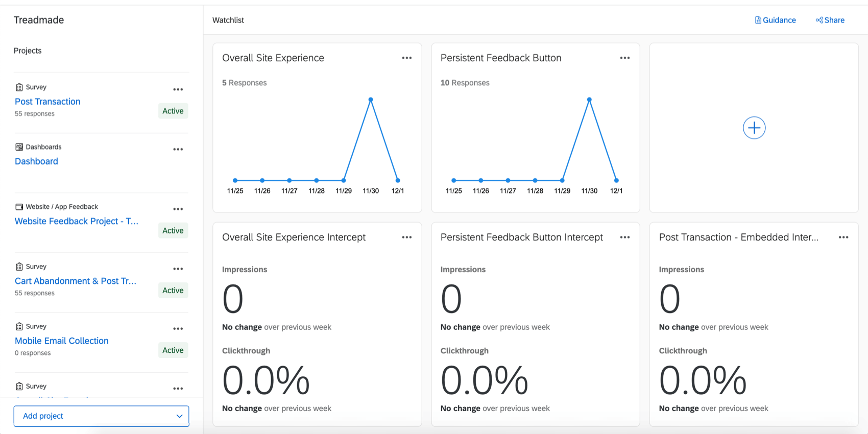Open Website Feedback Project's three-dot menu
Screen dimensions: 868x434
pyautogui.click(x=178, y=209)
